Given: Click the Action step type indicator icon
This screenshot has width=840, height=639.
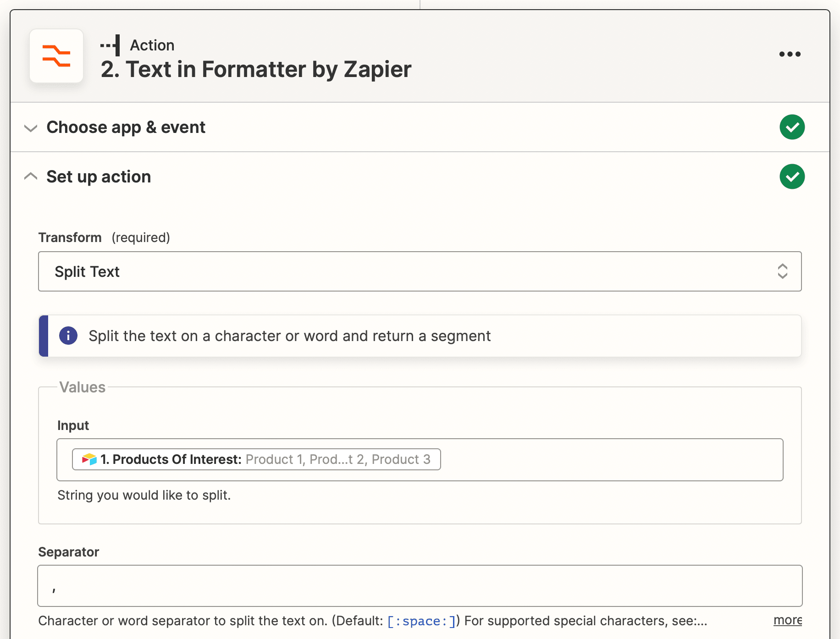Looking at the screenshot, I should point(110,44).
